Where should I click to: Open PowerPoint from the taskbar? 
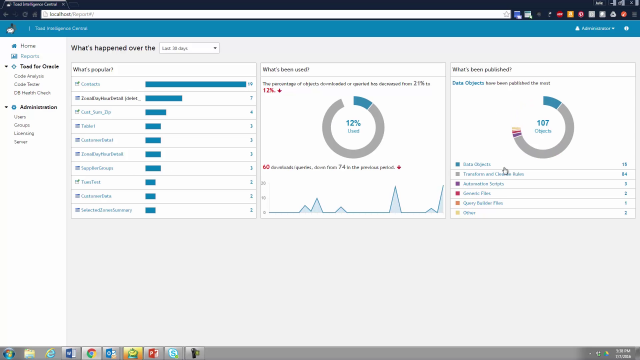(x=153, y=353)
